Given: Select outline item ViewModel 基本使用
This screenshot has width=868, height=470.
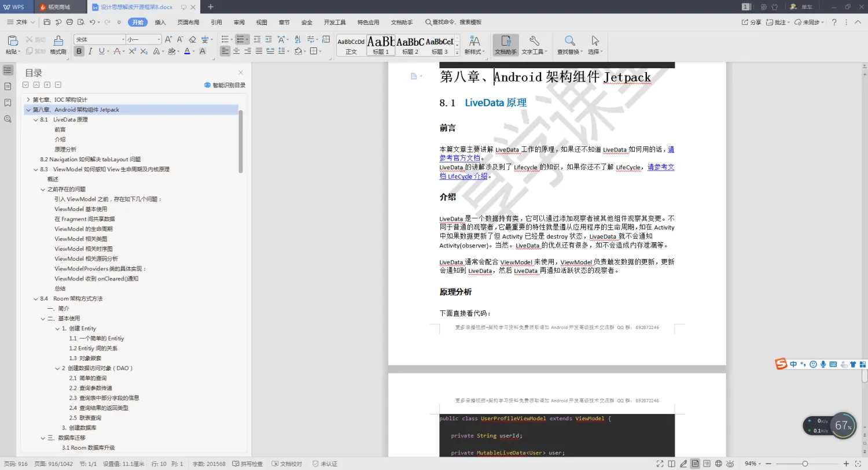Looking at the screenshot, I should [x=81, y=209].
